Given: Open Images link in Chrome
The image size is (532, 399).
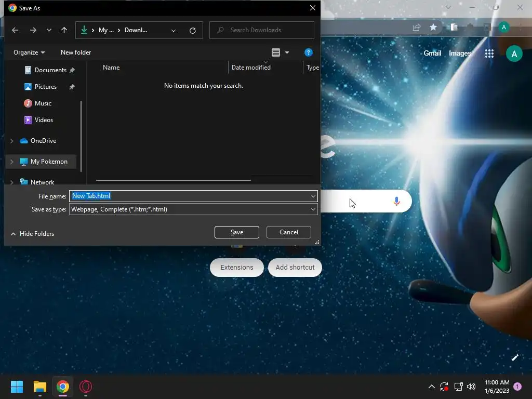Looking at the screenshot, I should click(x=460, y=54).
